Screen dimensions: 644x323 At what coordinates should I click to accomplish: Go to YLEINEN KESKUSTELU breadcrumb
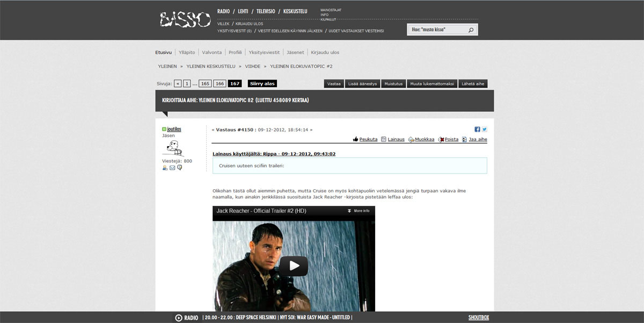click(x=211, y=66)
